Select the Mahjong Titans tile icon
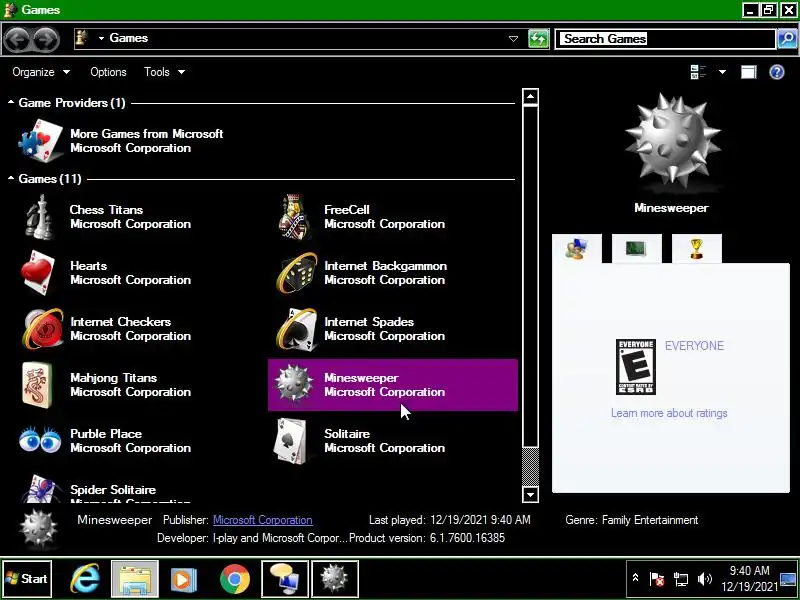800x600 pixels. [x=37, y=385]
